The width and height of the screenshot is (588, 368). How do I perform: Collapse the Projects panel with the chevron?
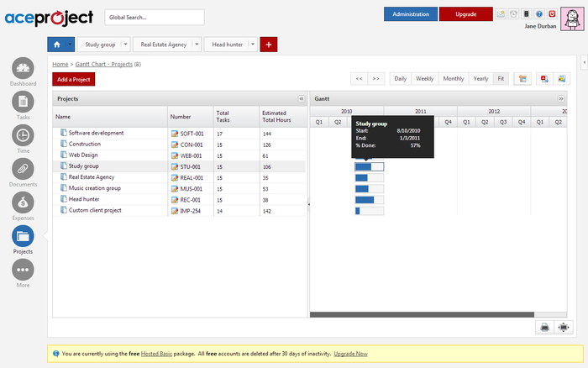click(x=301, y=98)
